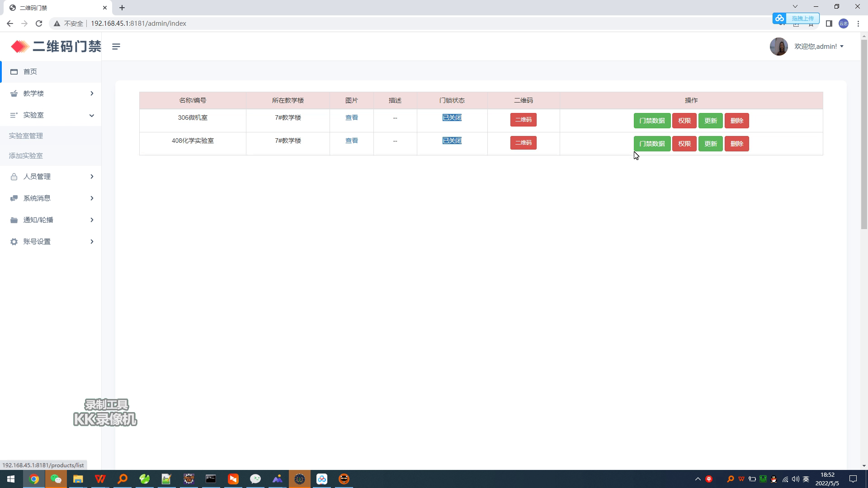868x488 pixels.
Task: Open the browser side panel icon
Action: coord(829,23)
